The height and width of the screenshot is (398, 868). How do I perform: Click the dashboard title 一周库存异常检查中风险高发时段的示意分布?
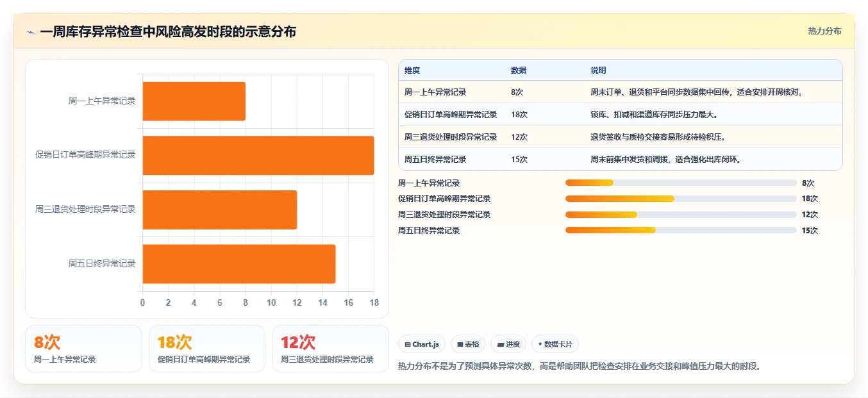(x=168, y=31)
